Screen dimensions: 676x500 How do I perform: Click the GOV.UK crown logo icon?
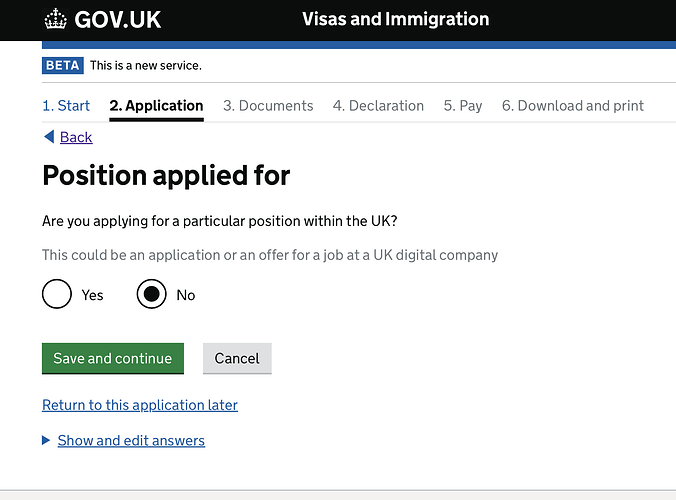tap(56, 19)
